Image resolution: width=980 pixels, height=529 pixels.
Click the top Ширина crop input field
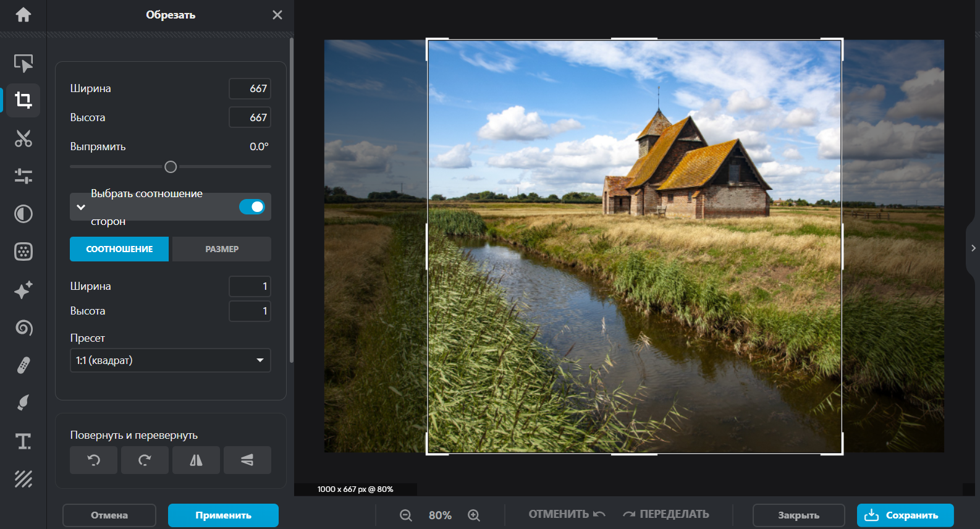point(250,88)
